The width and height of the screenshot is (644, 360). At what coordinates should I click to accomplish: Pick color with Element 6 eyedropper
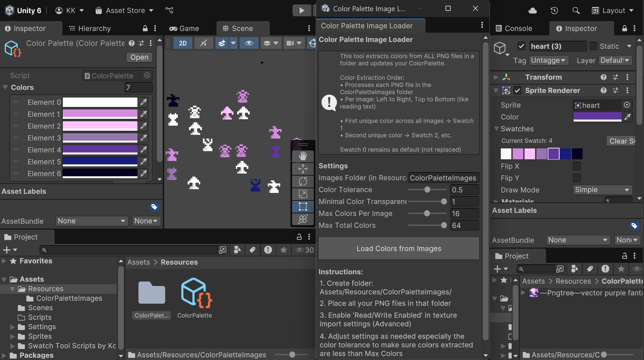coord(144,173)
